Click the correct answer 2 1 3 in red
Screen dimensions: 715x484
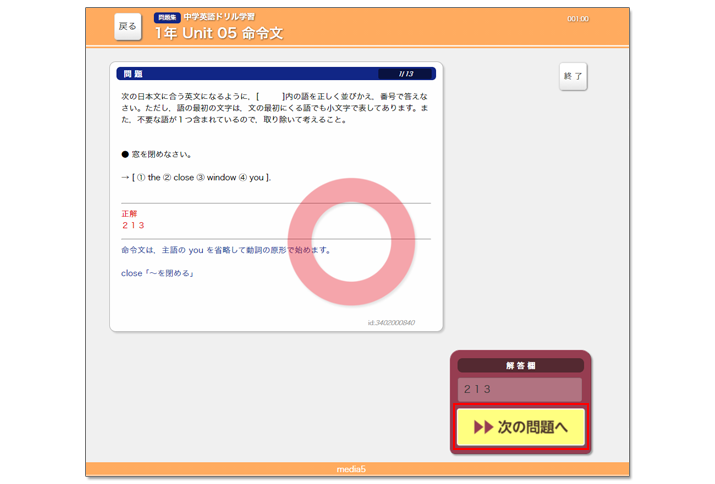(133, 225)
